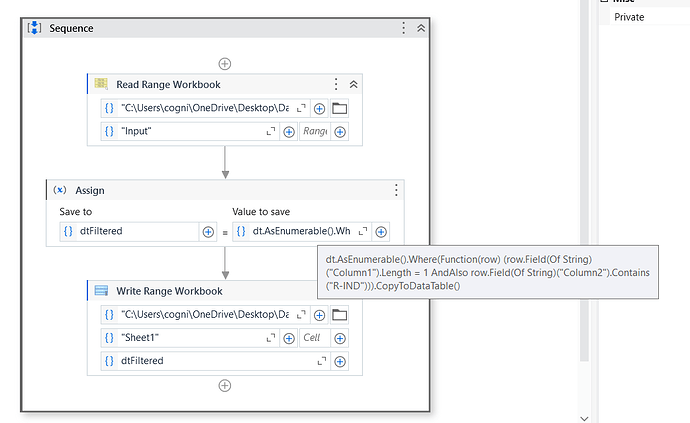The image size is (690, 423).
Task: Click plus button beside dtFiltered in Write Range
Action: [340, 361]
